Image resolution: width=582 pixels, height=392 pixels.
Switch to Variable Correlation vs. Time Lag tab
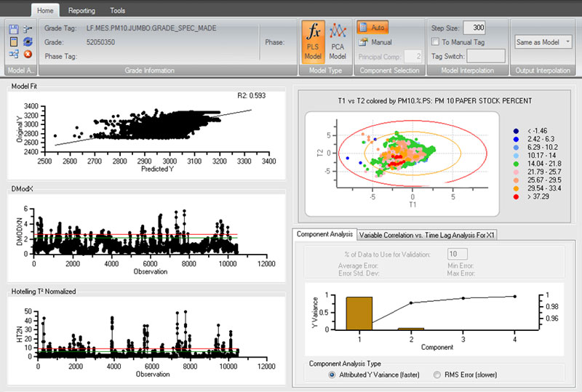[426, 235]
